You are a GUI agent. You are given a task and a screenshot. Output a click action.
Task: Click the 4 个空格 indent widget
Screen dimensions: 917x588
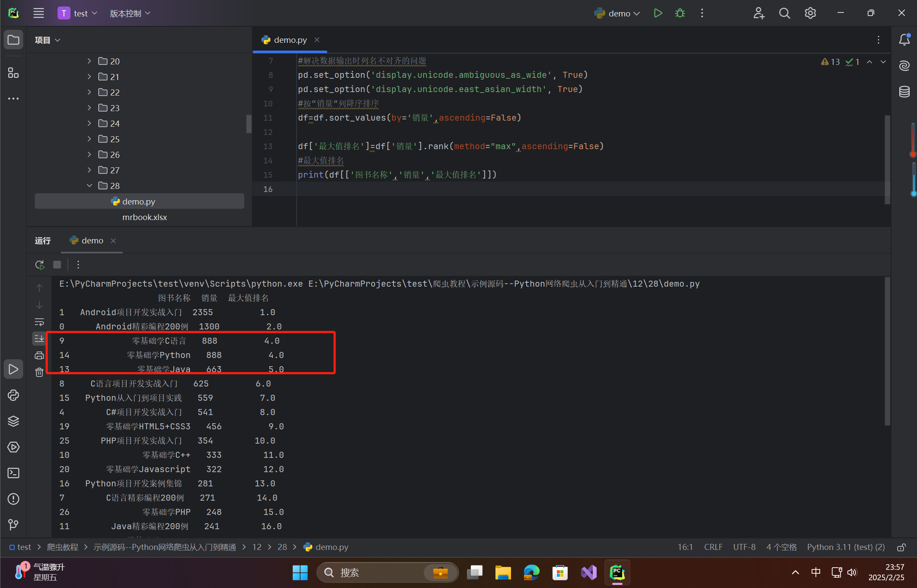coord(781,547)
